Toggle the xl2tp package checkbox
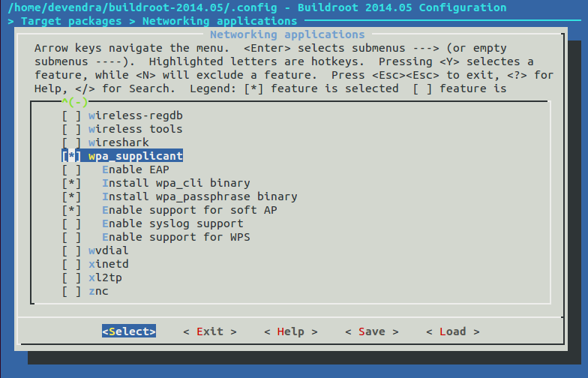Screen dimensions: 588x378 71,277
